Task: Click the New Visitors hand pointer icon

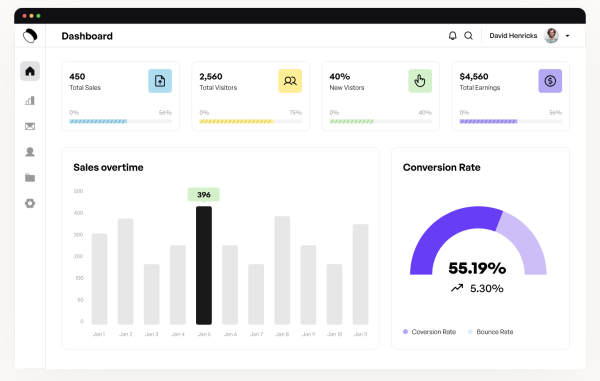Action: [x=420, y=81]
